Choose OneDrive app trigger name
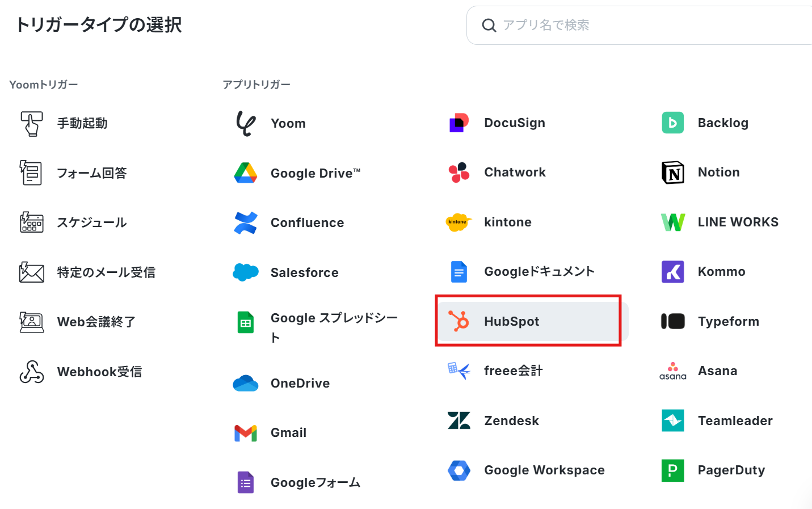Image resolution: width=812 pixels, height=509 pixels. (x=300, y=383)
